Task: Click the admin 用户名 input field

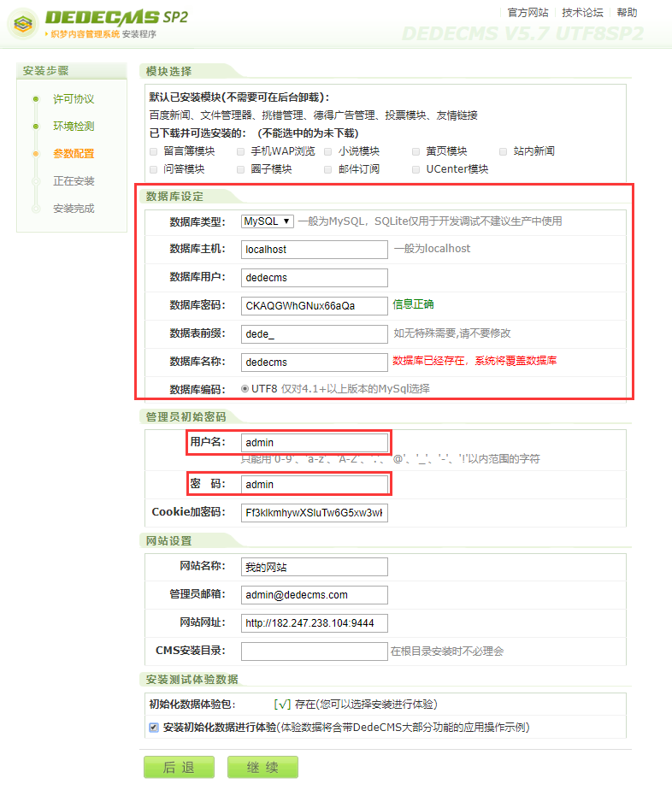Action: pyautogui.click(x=315, y=442)
